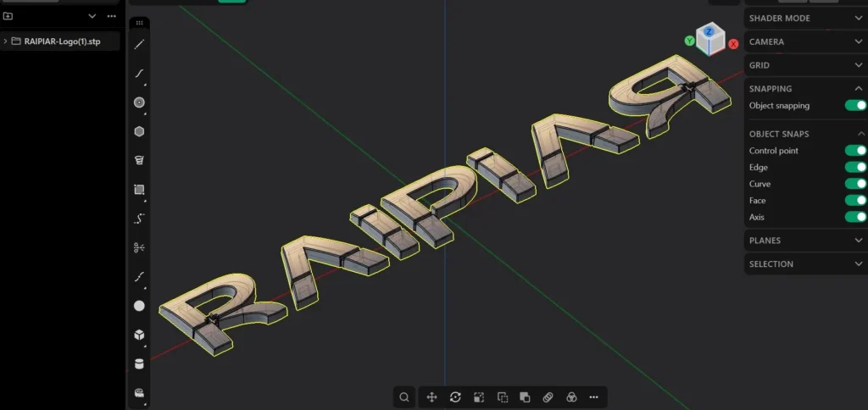Screen dimensions: 868x410
Task: Click the green Y axis on view gizmo
Action: 689,41
